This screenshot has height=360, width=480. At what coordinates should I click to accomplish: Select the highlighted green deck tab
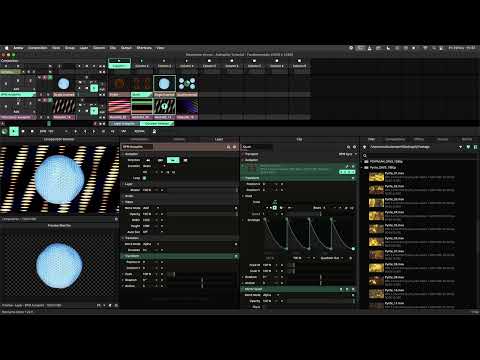(x=157, y=124)
